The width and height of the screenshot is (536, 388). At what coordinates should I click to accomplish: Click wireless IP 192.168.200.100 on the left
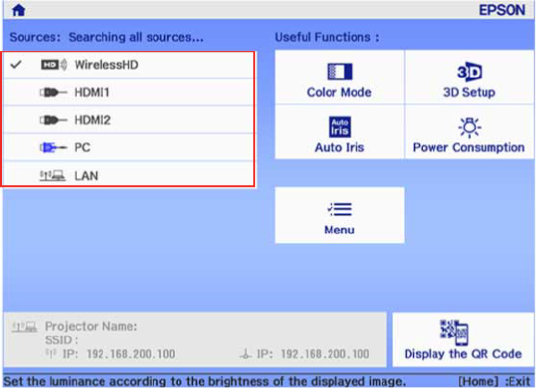131,354
